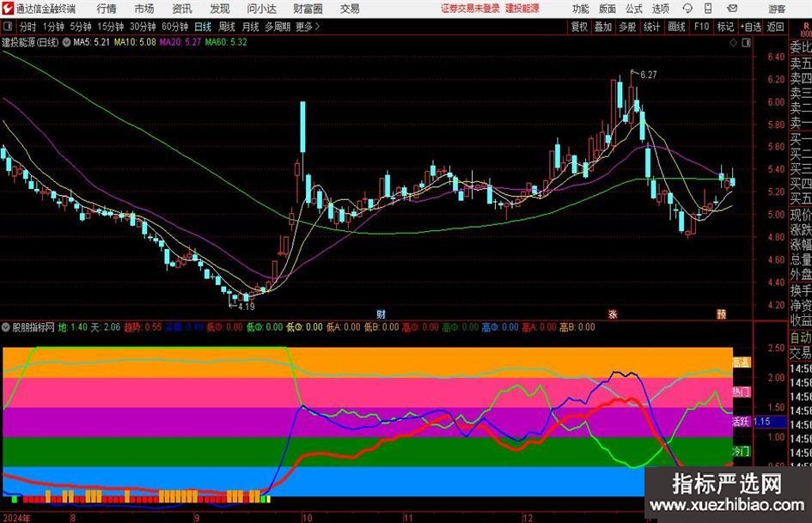The width and height of the screenshot is (812, 523).
Task: Click the 复权 toolbar button
Action: pos(579,27)
